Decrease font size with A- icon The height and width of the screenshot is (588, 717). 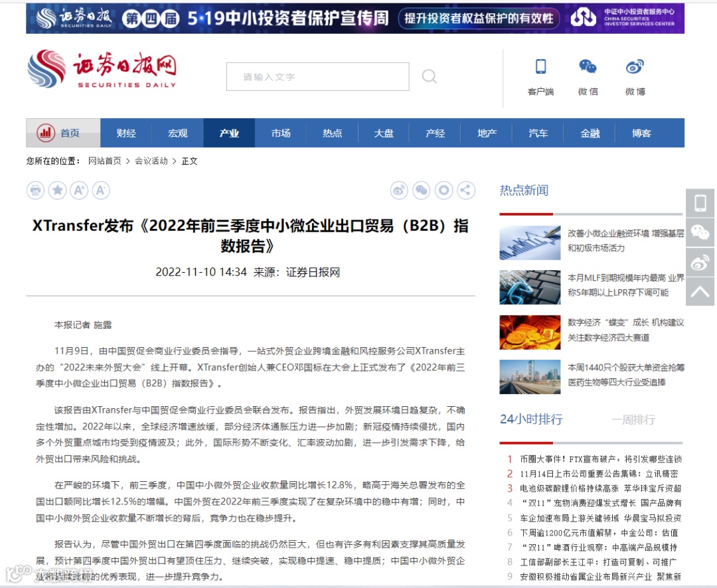(x=101, y=190)
